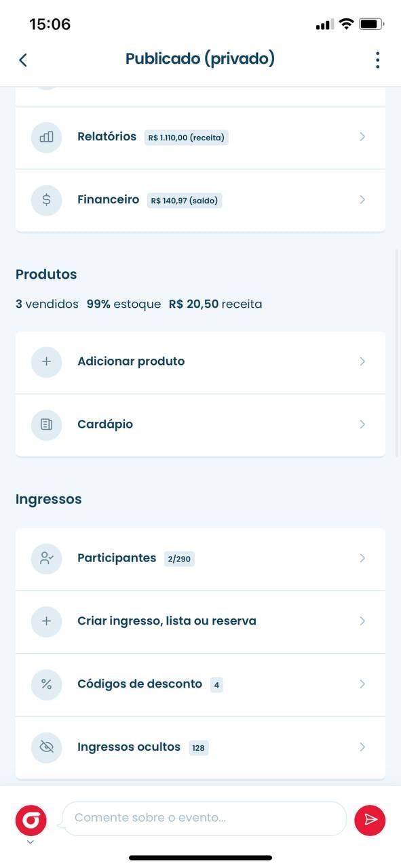The width and height of the screenshot is (401, 868).
Task: Focus the Comente sobre o evento field
Action: click(x=204, y=818)
